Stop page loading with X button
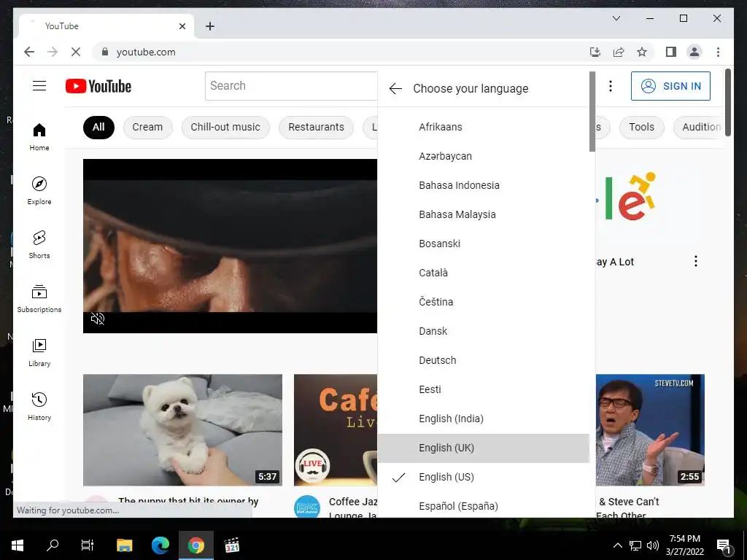 [76, 52]
